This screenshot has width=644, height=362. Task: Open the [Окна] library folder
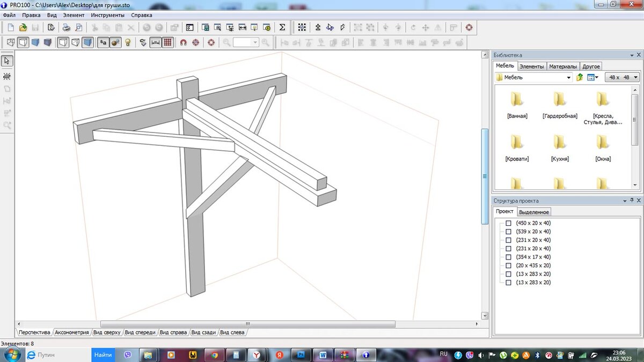point(603,148)
